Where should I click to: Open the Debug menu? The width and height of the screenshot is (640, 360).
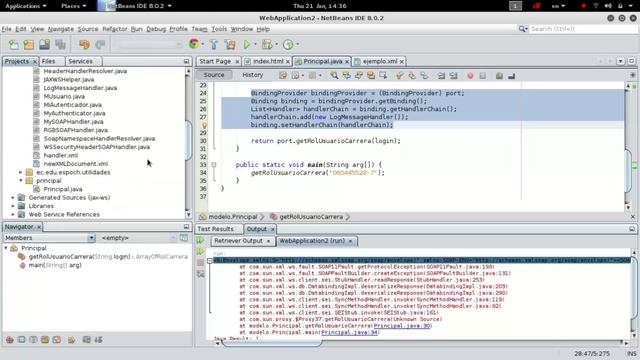tap(156, 29)
